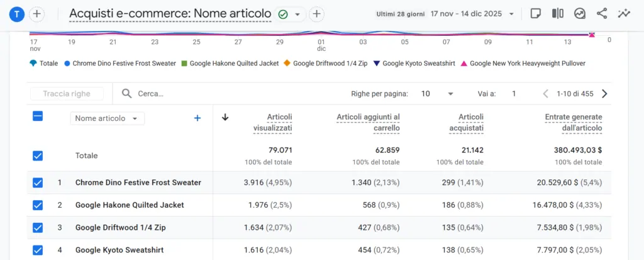Click the Ultimi 28 giorni label
Image resolution: width=644 pixels, height=260 pixels.
coord(401,14)
